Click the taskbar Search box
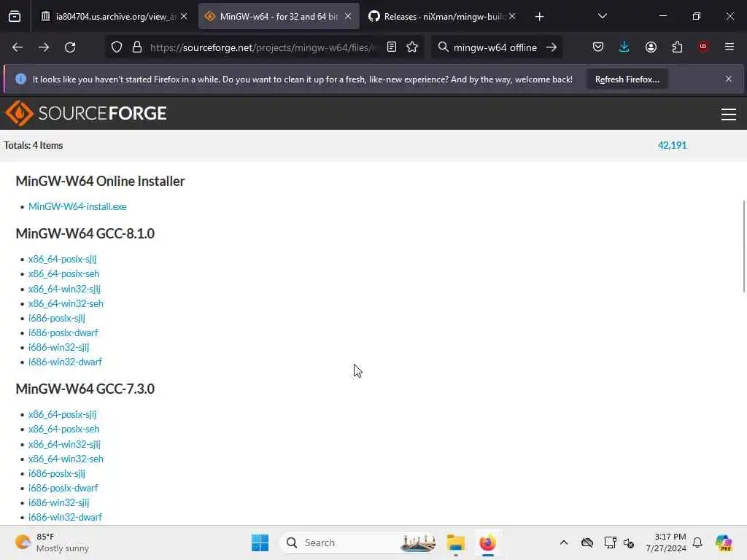Image resolution: width=747 pixels, height=560 pixels. (x=358, y=542)
